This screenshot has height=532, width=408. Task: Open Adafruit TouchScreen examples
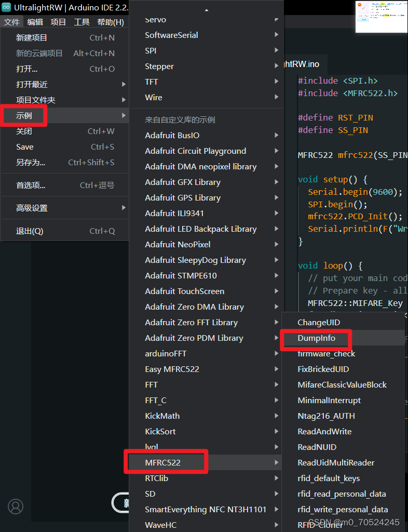click(207, 291)
